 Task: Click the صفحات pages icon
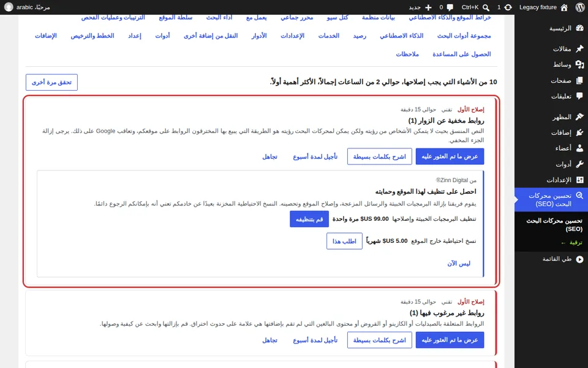(580, 80)
